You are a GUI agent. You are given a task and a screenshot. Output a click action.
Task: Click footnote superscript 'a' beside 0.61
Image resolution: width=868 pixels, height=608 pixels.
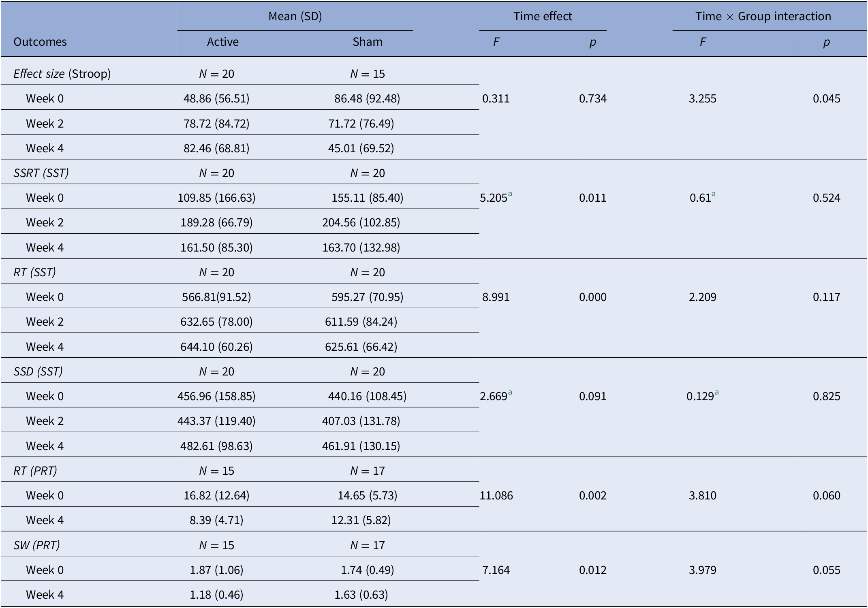pos(714,194)
